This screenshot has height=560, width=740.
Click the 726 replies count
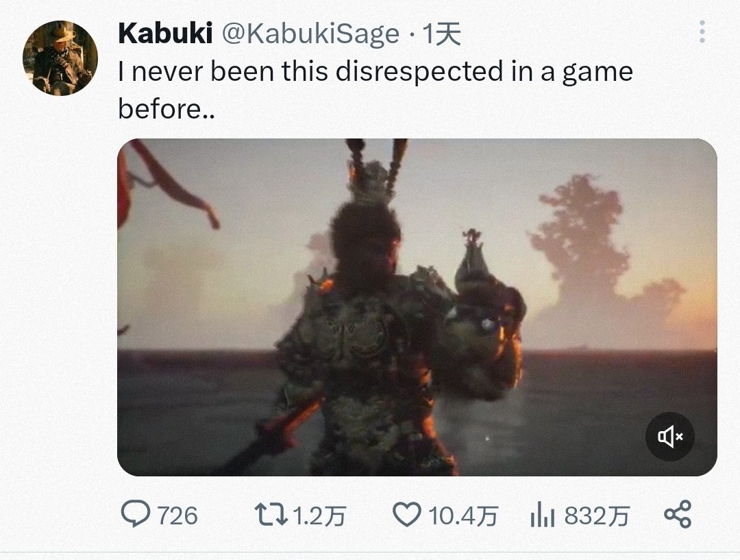coord(177,515)
